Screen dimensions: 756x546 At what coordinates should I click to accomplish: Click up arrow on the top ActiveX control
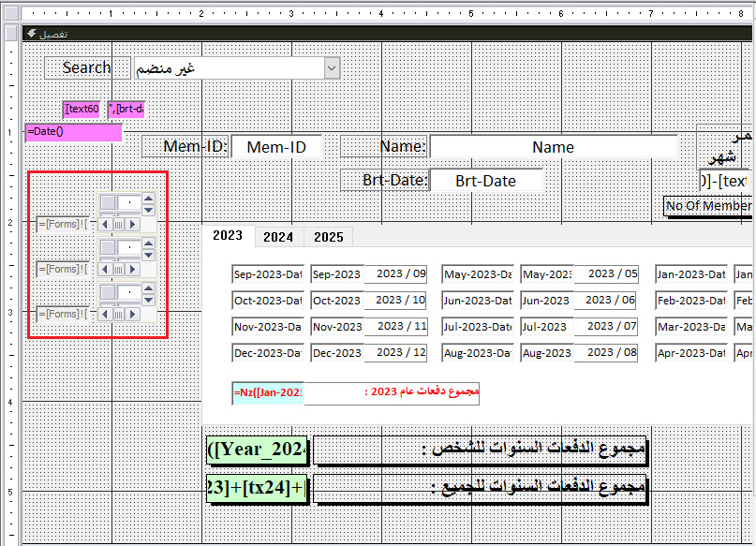point(148,198)
